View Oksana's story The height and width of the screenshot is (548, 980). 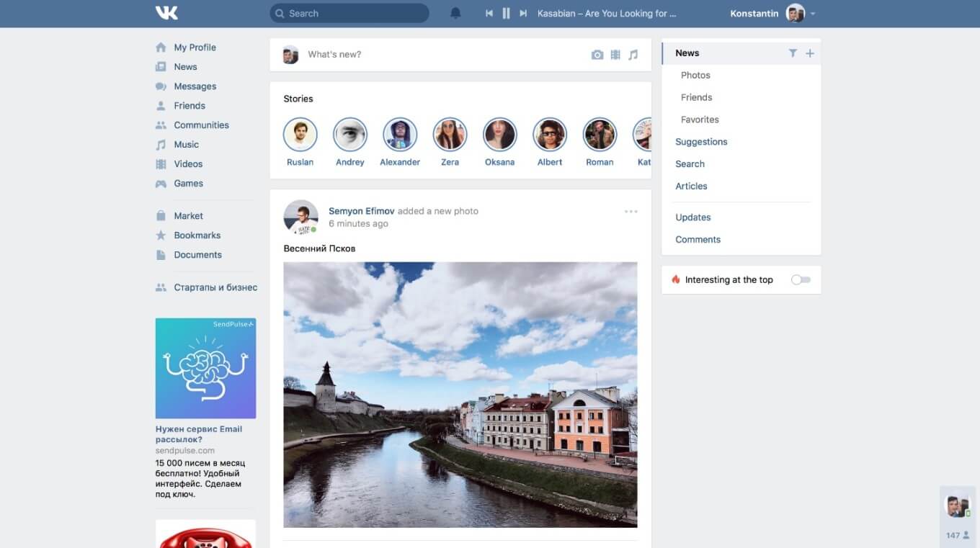499,135
